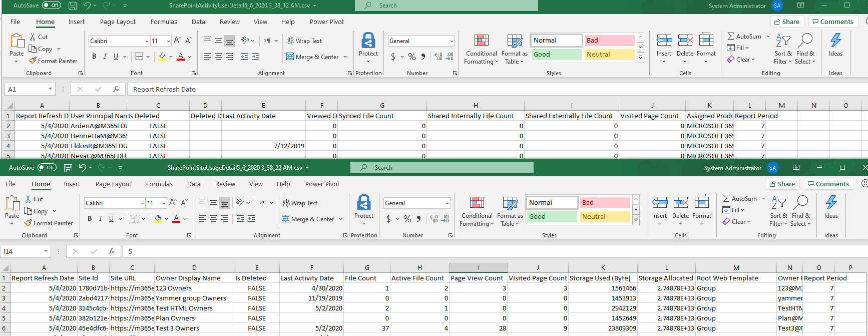Click Share button in the bottom window
The width and height of the screenshot is (868, 336).
point(782,184)
